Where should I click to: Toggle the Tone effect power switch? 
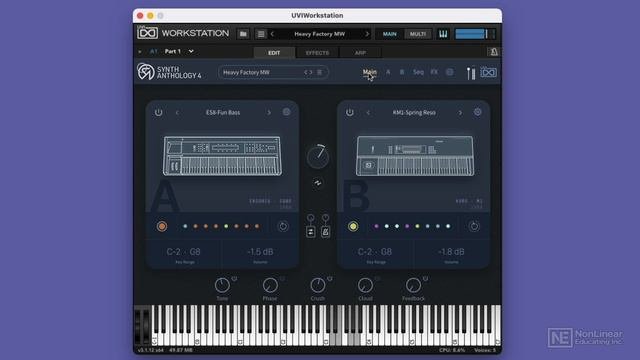point(234,279)
